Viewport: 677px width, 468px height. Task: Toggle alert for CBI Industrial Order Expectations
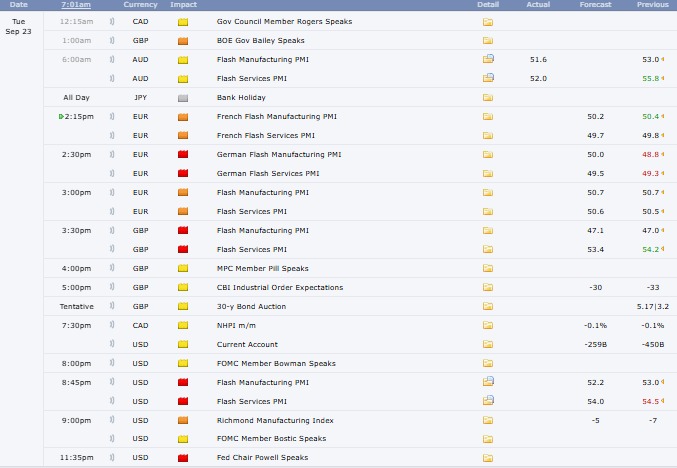point(111,287)
